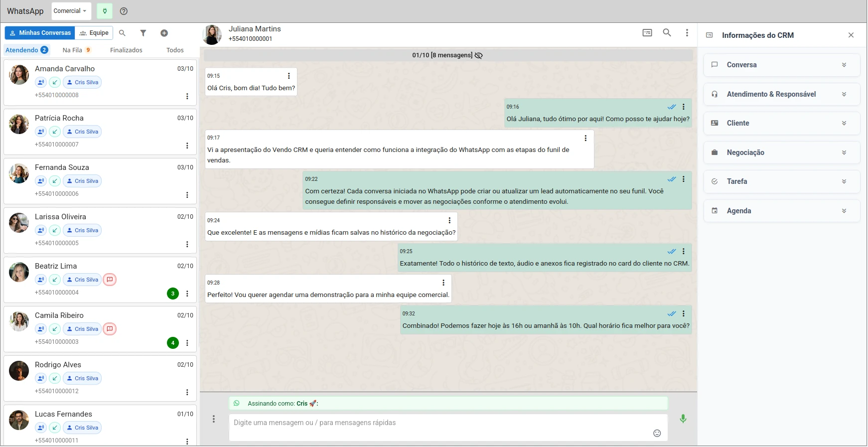Click the incoming arrow icon on Larissa Oliveira
Image resolution: width=868 pixels, height=447 pixels.
55,230
